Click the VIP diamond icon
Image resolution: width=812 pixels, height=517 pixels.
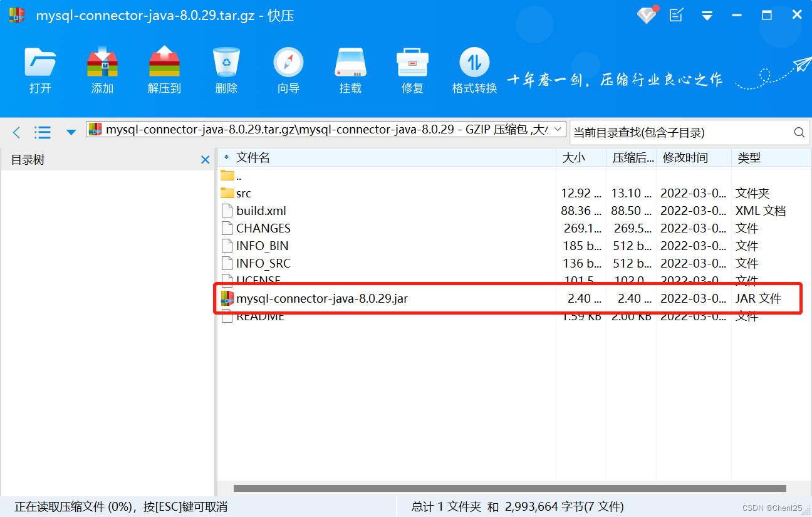648,15
